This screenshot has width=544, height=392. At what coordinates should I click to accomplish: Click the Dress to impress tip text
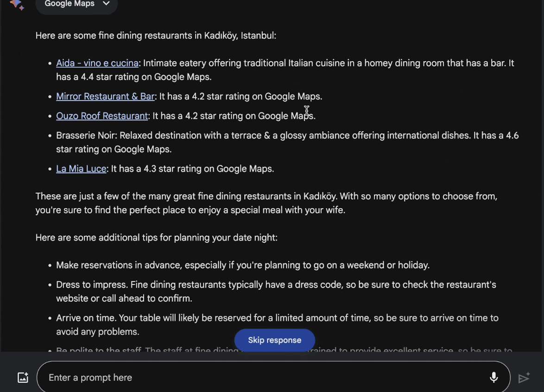pyautogui.click(x=276, y=291)
